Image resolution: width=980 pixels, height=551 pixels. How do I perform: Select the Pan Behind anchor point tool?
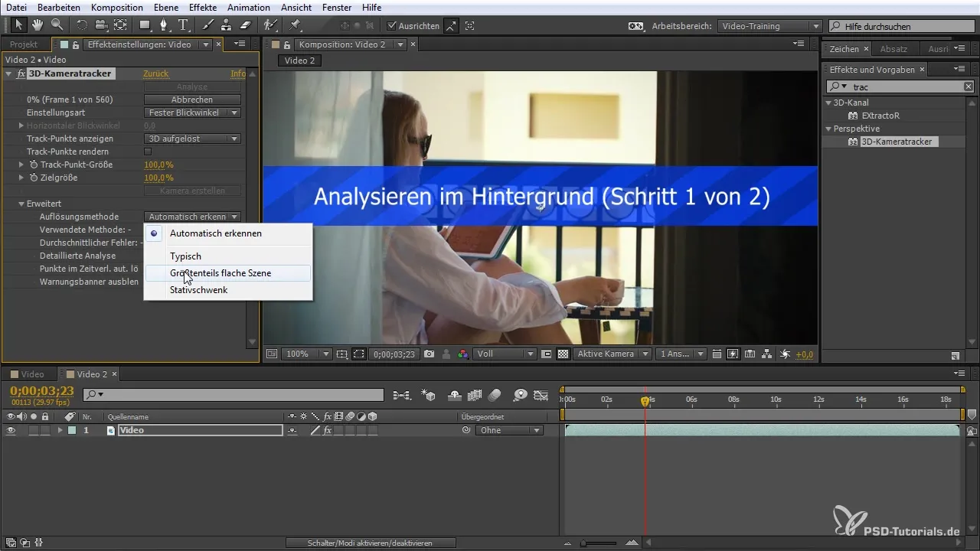coord(119,25)
